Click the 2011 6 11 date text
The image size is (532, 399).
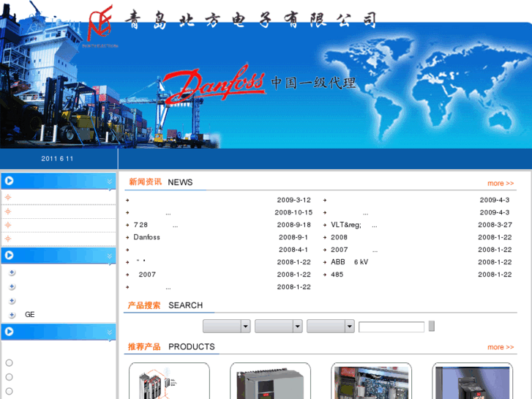click(57, 159)
